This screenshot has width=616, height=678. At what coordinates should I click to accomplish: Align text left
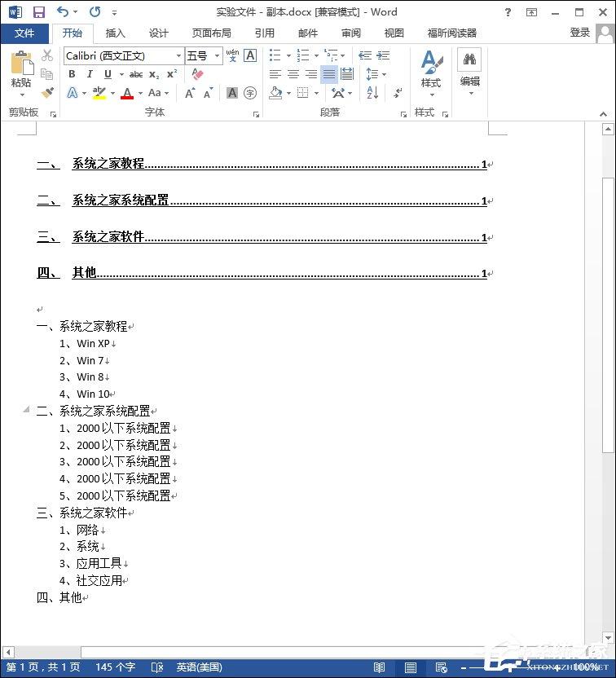coord(275,74)
